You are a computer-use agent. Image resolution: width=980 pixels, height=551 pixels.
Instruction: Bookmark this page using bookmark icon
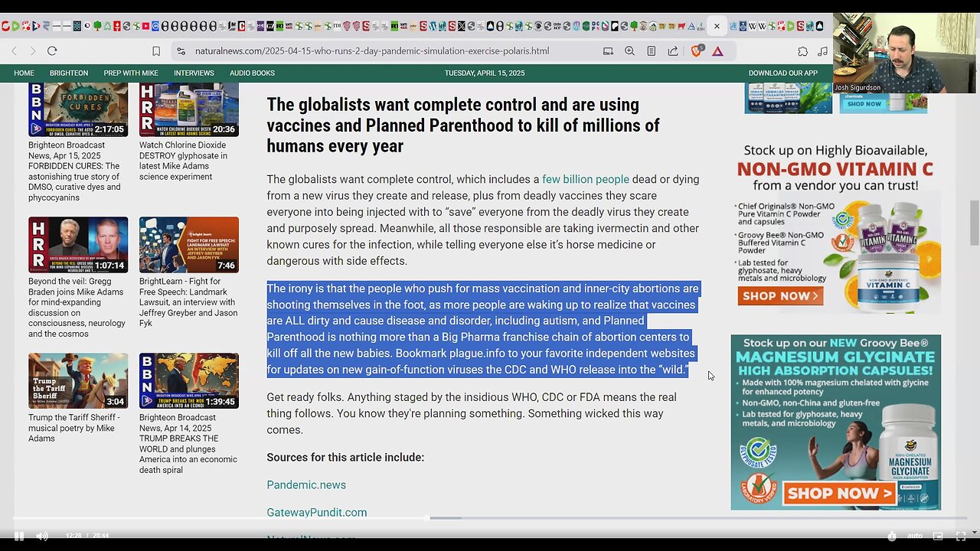click(156, 51)
